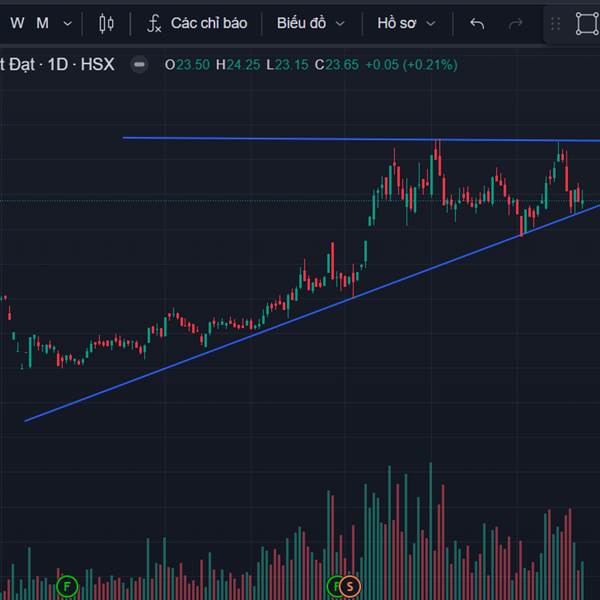
Task: Click the close price value C23.65
Action: 337,65
